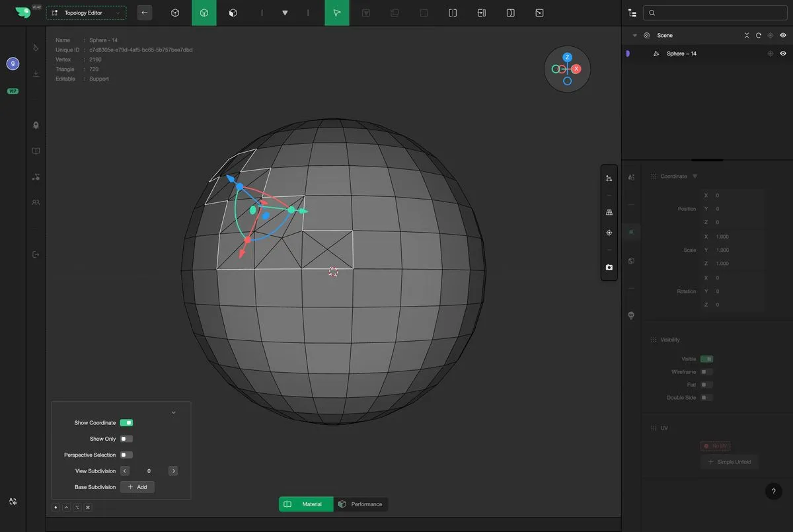793x532 pixels.
Task: Click the back arrow button in toolbar
Action: pyautogui.click(x=144, y=13)
